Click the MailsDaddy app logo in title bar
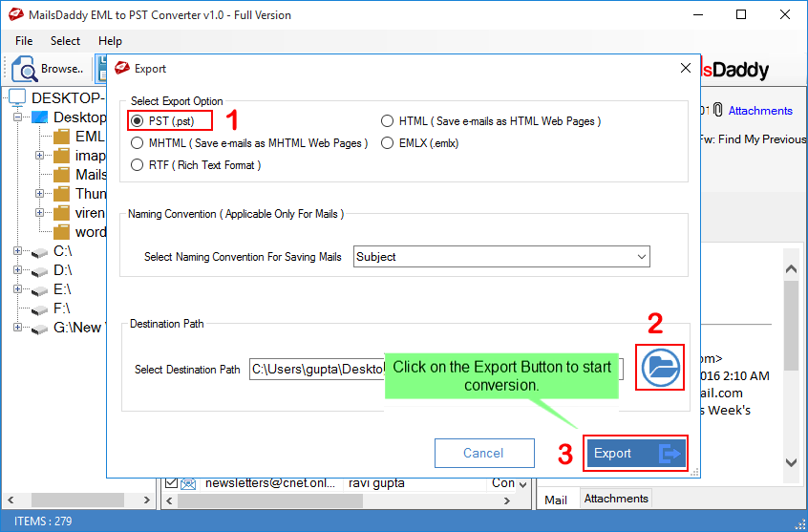 point(16,14)
